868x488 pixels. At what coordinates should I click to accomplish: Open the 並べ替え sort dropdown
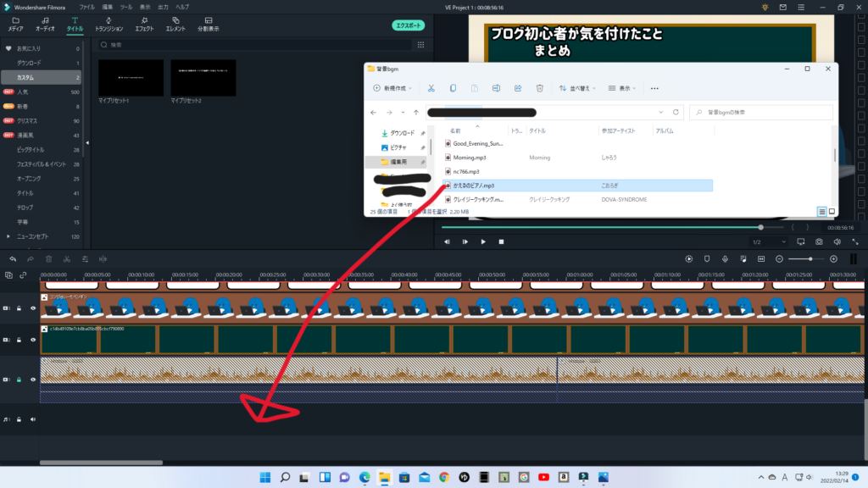[x=577, y=88]
